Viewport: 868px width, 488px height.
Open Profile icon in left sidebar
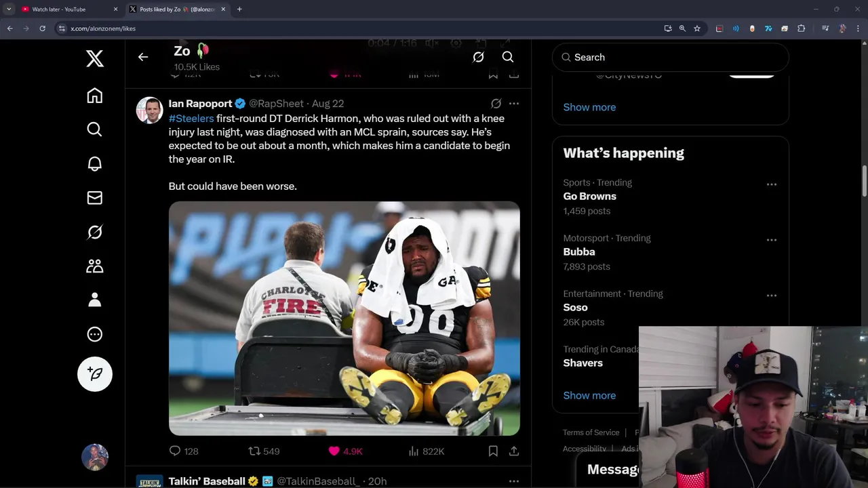pos(95,300)
